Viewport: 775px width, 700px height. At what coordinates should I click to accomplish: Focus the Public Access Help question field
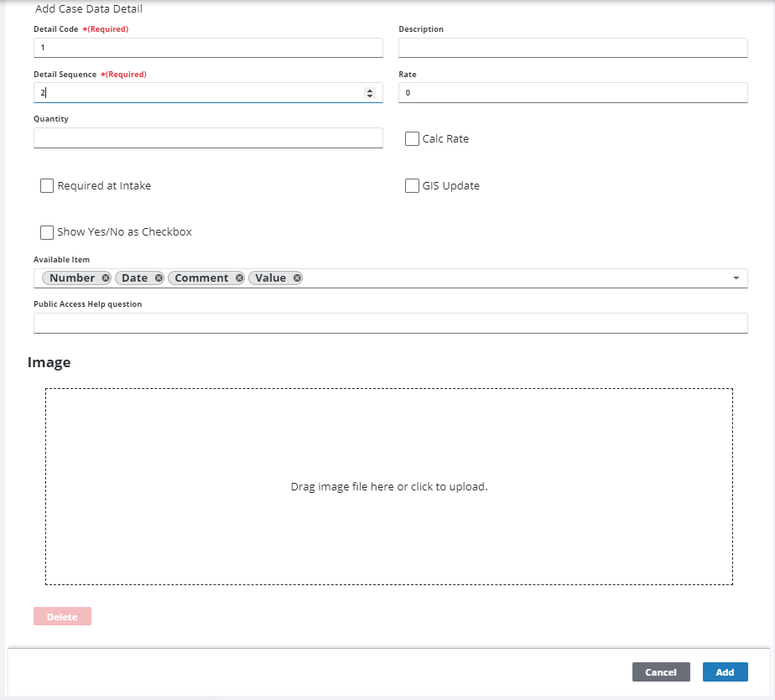click(x=390, y=324)
